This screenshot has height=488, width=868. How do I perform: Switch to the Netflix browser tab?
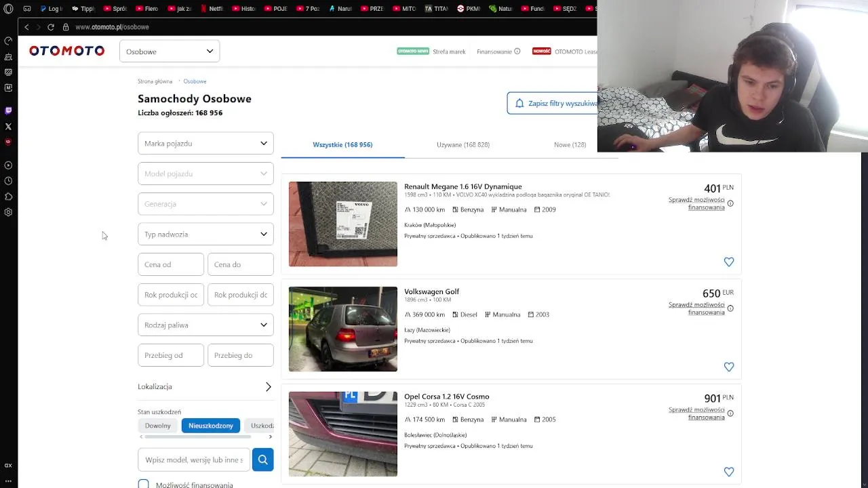point(212,9)
